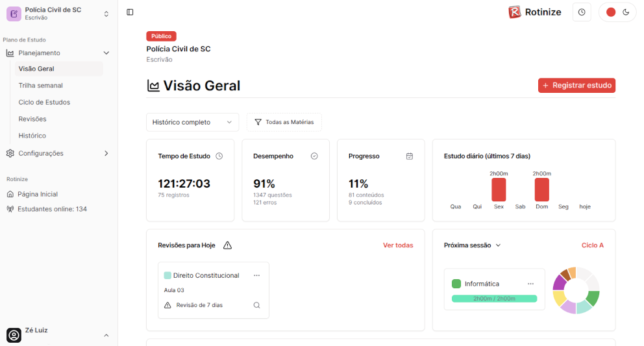Click the 81 conteúdos text
This screenshot has width=644, height=346.
[366, 195]
